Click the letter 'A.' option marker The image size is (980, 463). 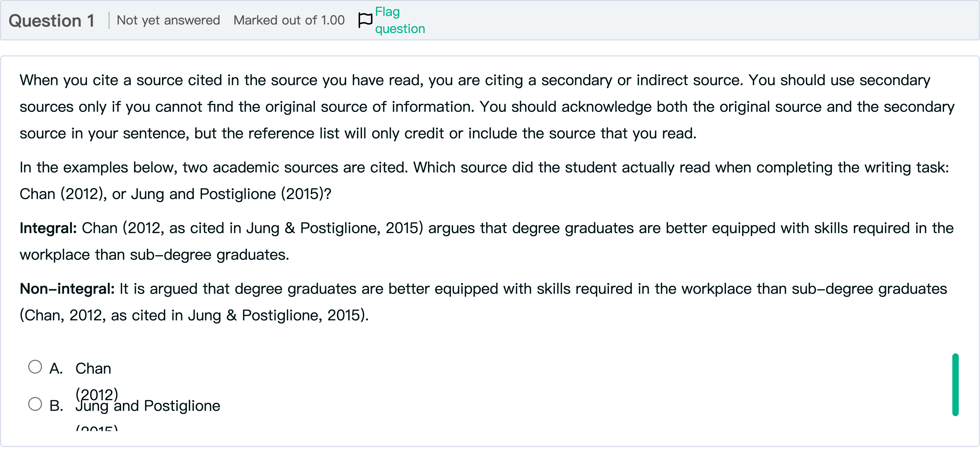pos(56,368)
